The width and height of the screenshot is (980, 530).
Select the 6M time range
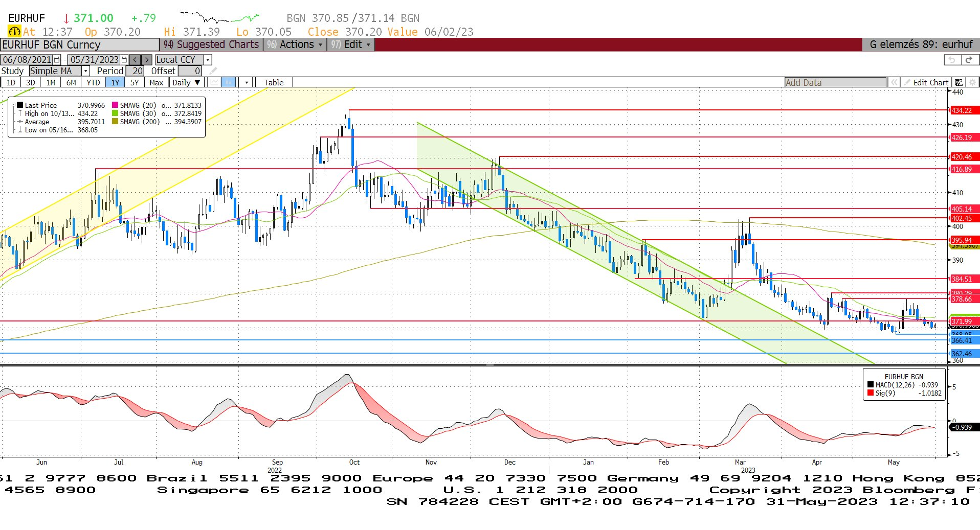click(71, 82)
